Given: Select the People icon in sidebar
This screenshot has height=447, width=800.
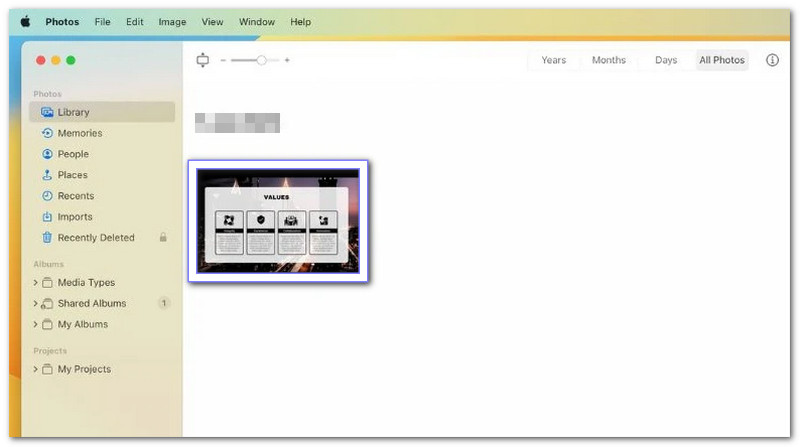Looking at the screenshot, I should [47, 154].
